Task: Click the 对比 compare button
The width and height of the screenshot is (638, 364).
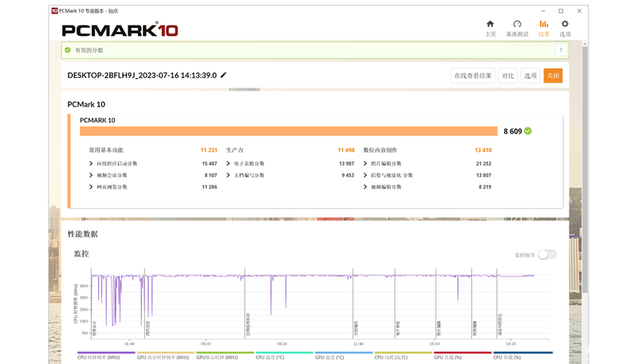Action: (x=508, y=76)
